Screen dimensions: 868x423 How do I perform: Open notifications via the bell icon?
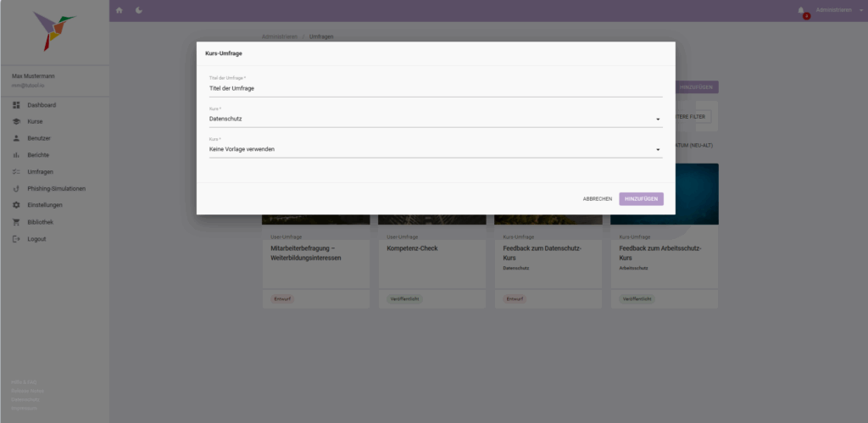800,10
